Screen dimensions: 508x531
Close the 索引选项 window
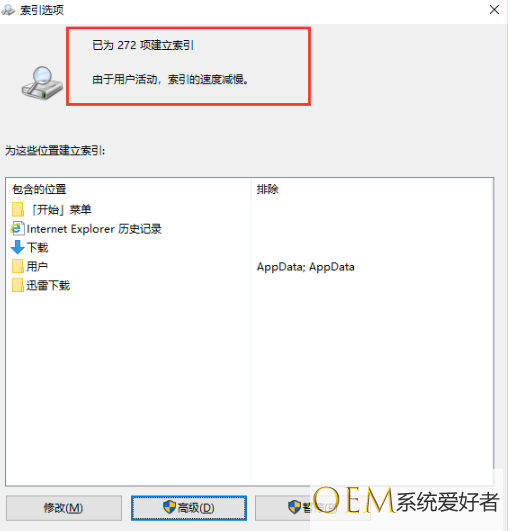point(494,9)
